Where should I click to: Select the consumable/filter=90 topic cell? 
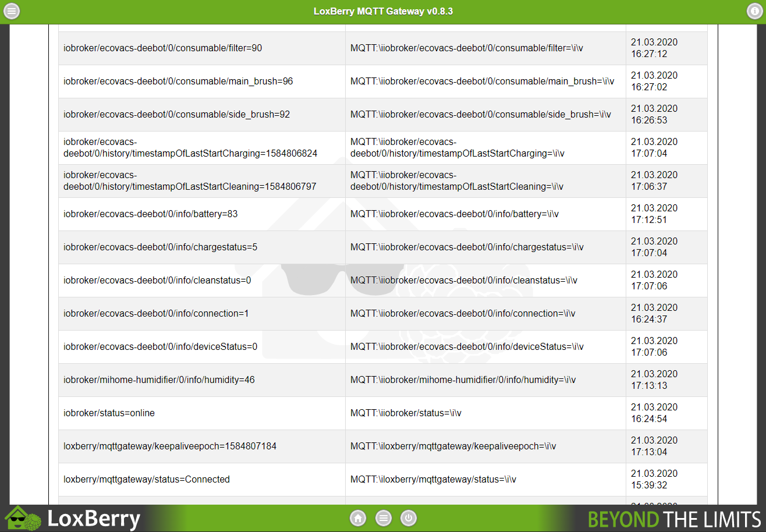coord(202,48)
